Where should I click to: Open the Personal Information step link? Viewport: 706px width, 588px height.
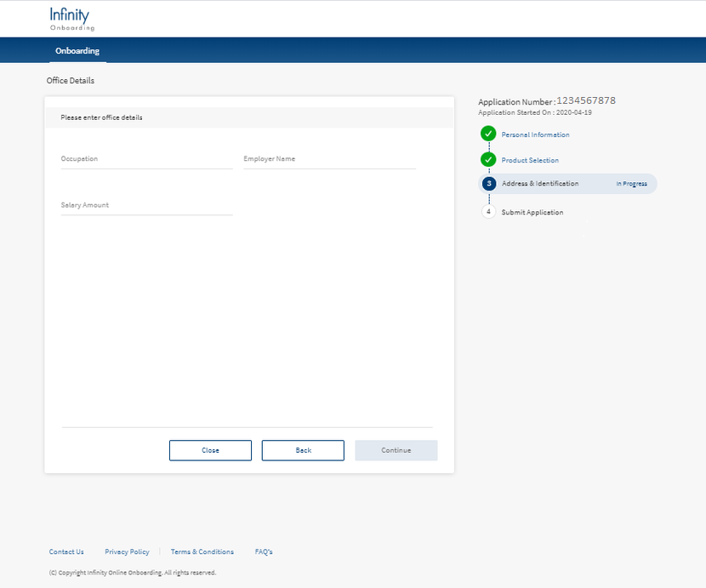[x=535, y=134]
